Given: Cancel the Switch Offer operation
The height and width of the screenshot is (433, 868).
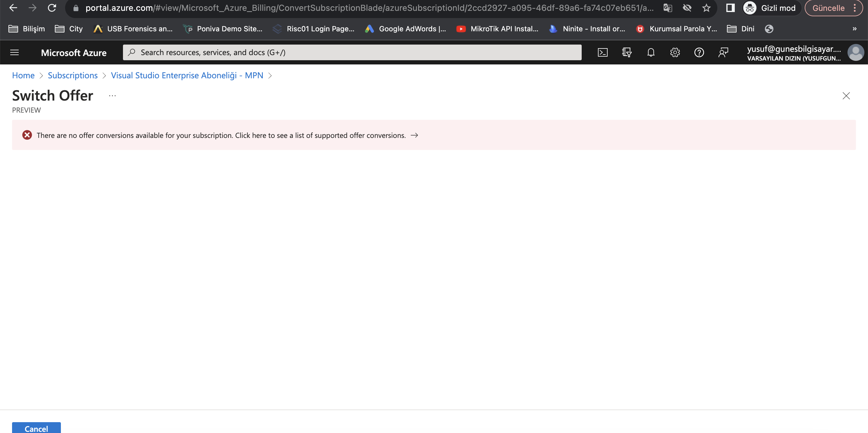Looking at the screenshot, I should [36, 428].
